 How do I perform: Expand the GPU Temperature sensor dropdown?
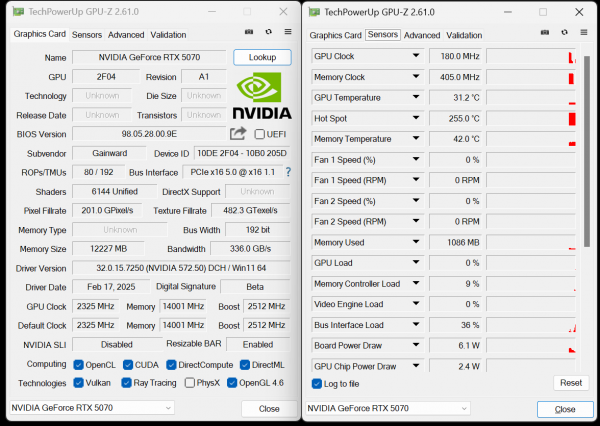click(416, 98)
